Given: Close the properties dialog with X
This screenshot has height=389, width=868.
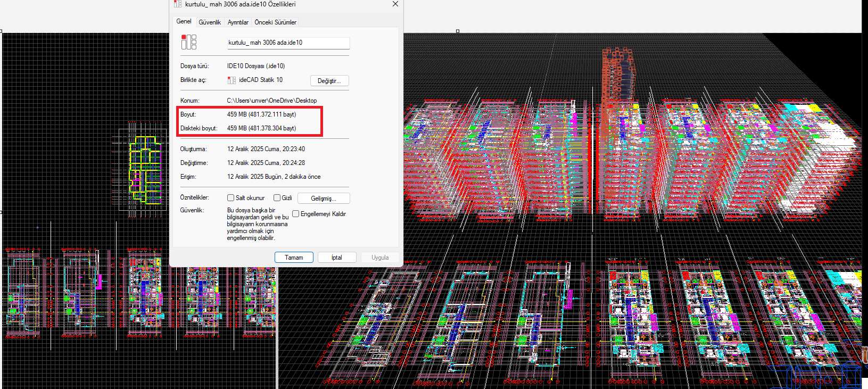Looking at the screenshot, I should pyautogui.click(x=395, y=4).
